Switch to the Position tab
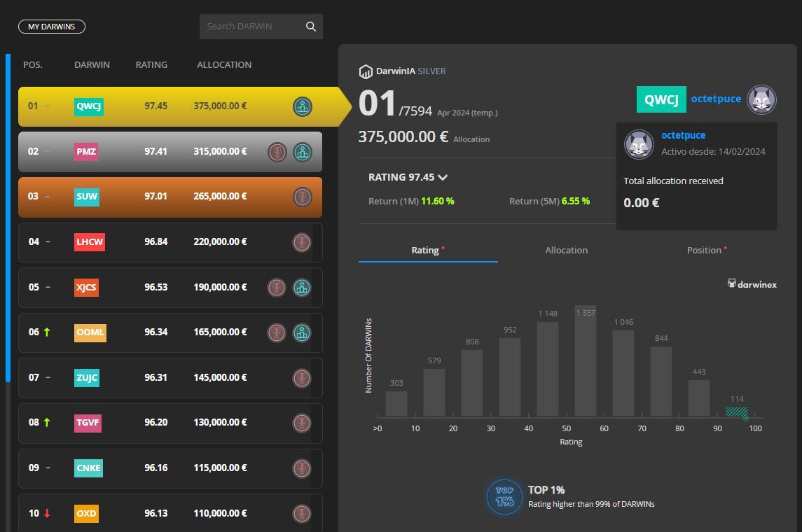This screenshot has height=532, width=802. 704,250
